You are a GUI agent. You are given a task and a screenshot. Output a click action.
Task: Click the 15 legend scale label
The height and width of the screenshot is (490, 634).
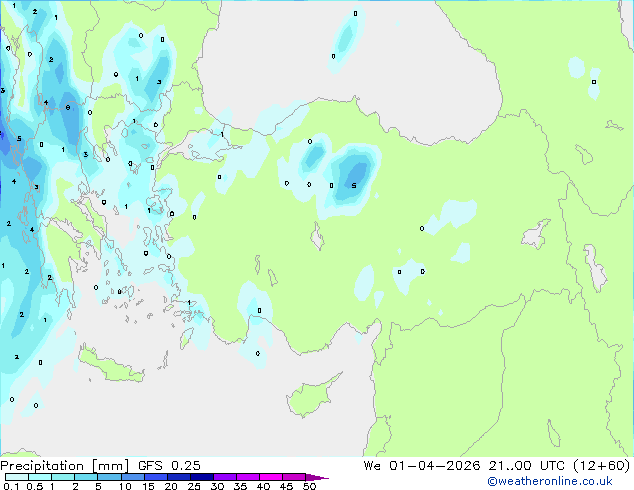click(148, 486)
